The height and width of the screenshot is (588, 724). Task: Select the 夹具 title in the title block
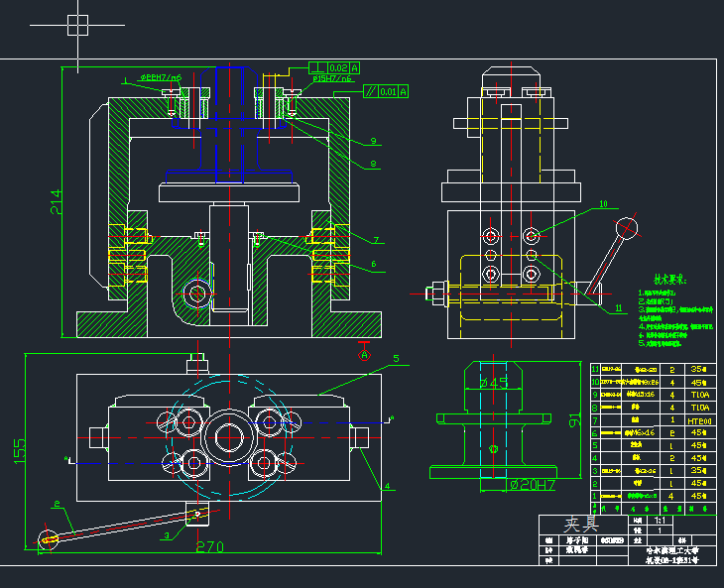[581, 525]
